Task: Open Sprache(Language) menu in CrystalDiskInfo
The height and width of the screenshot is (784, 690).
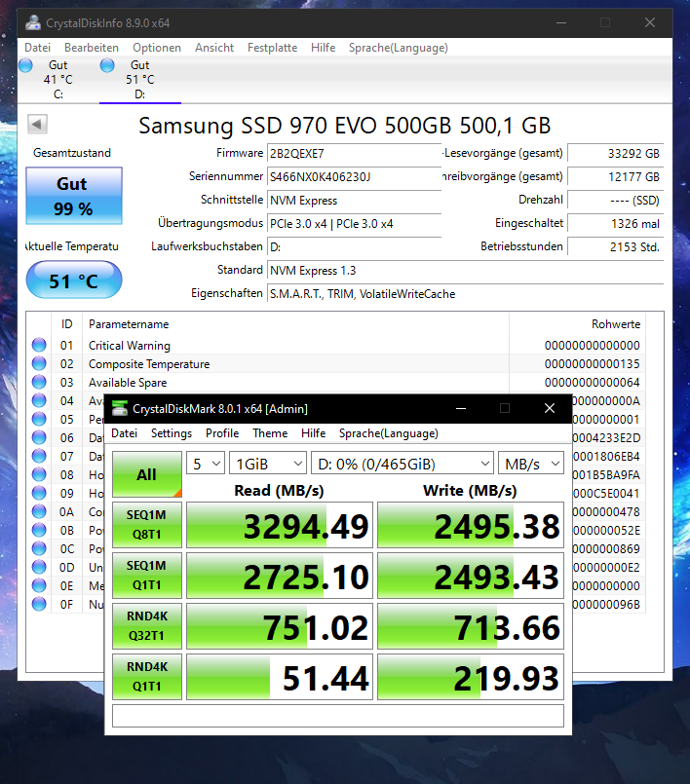Action: click(x=399, y=48)
